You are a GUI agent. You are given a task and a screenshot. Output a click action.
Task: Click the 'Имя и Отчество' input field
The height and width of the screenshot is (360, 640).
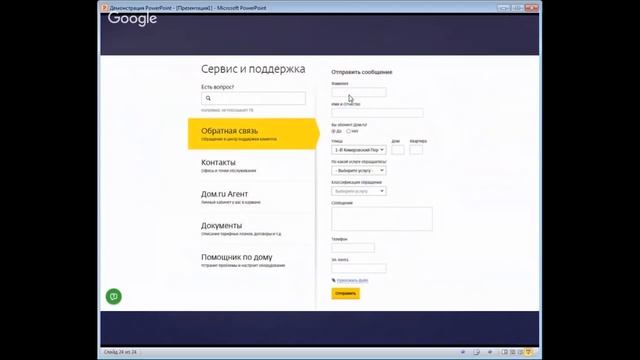(377, 113)
